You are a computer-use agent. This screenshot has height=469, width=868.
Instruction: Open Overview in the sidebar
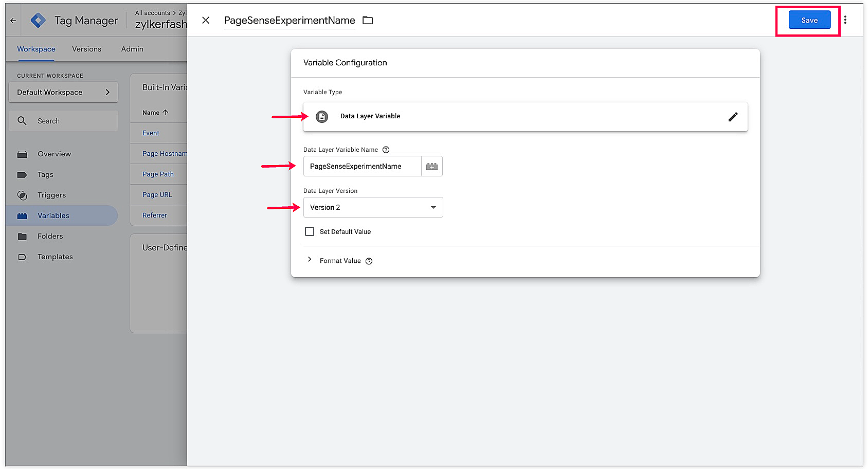(54, 154)
